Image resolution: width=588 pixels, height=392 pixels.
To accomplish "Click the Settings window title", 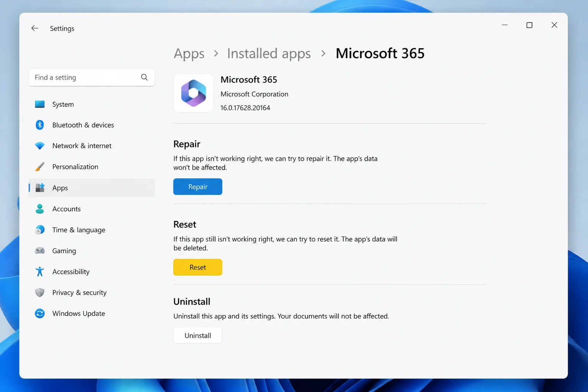I will pyautogui.click(x=62, y=29).
